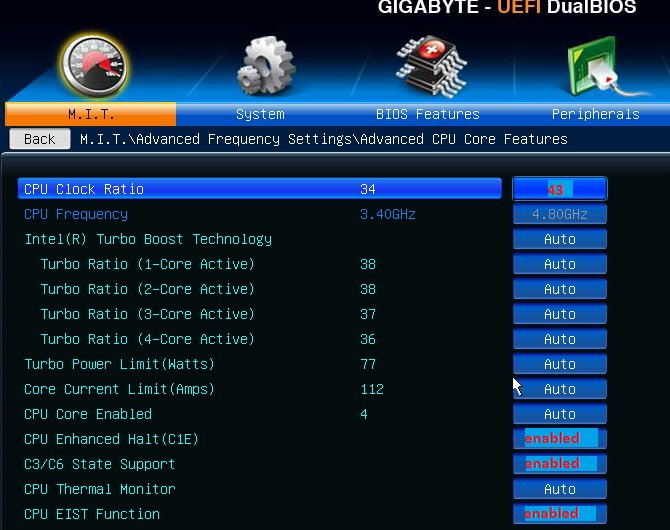Select Turbo Ratio (2-Core Active) label
Image resolution: width=670 pixels, height=530 pixels.
147,289
